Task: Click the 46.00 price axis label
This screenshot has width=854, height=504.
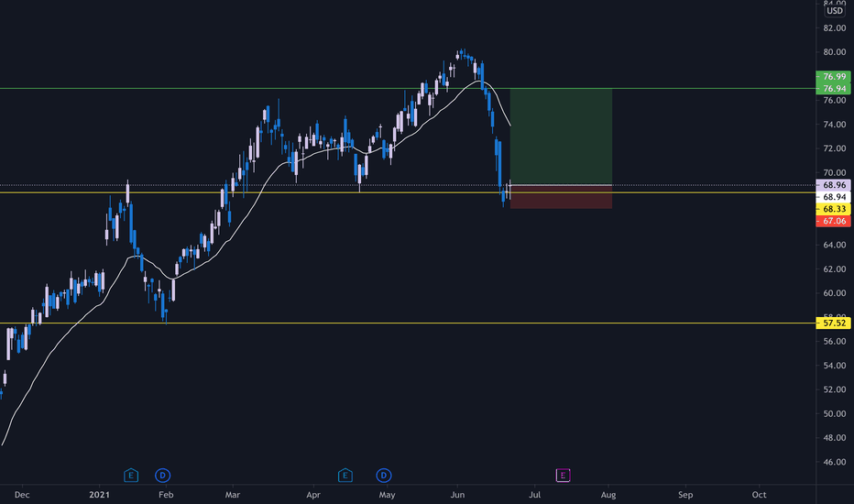Action: pos(835,462)
